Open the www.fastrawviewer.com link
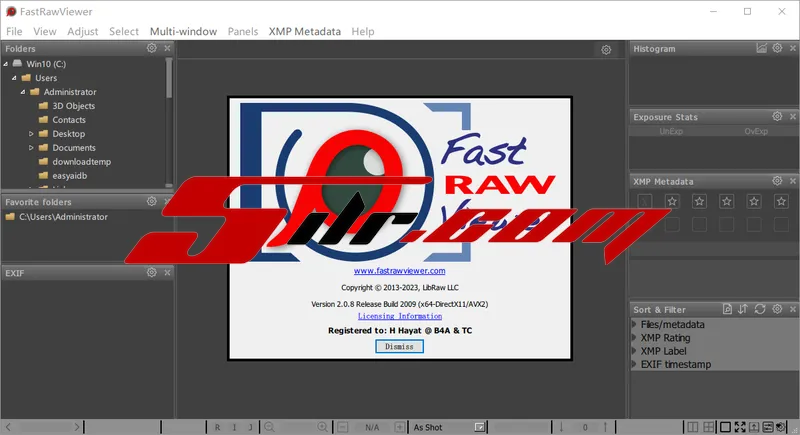Screen dimensions: 800x435 (x=399, y=271)
